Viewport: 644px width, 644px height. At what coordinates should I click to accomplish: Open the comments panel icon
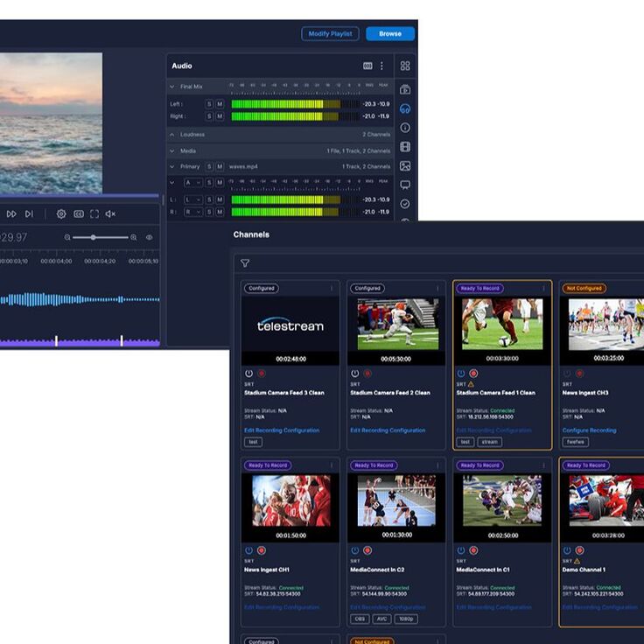[405, 185]
